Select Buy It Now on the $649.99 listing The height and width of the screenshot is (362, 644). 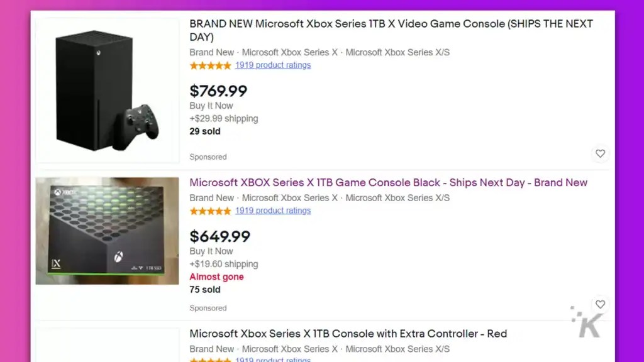(x=211, y=251)
